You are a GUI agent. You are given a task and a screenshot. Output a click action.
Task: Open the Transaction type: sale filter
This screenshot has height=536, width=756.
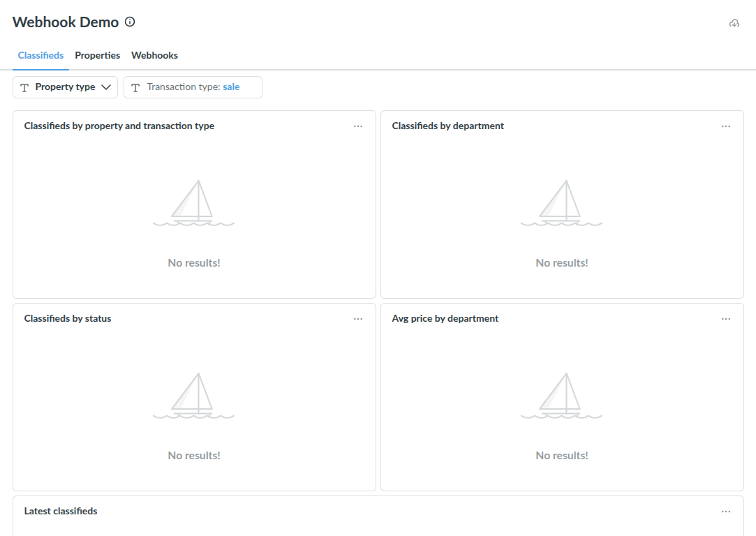pyautogui.click(x=193, y=87)
